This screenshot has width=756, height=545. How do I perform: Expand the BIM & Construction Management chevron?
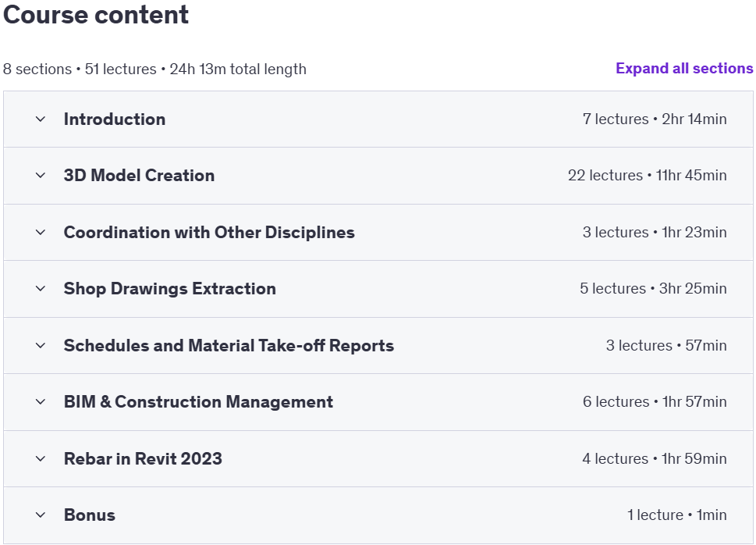pyautogui.click(x=41, y=401)
